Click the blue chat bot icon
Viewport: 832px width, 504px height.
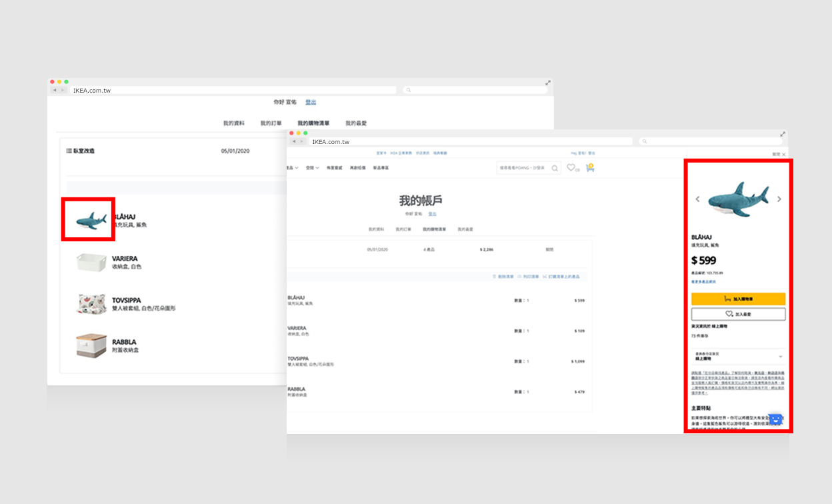coord(775,420)
